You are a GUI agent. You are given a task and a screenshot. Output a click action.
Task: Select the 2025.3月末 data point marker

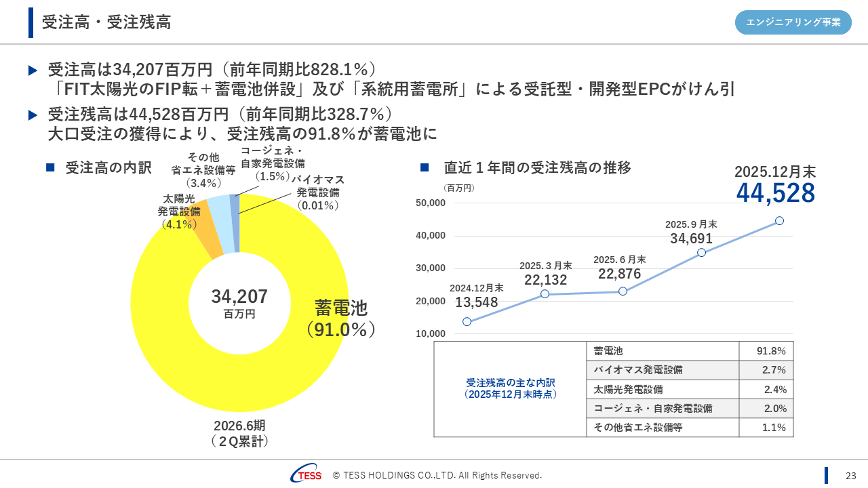pyautogui.click(x=545, y=293)
